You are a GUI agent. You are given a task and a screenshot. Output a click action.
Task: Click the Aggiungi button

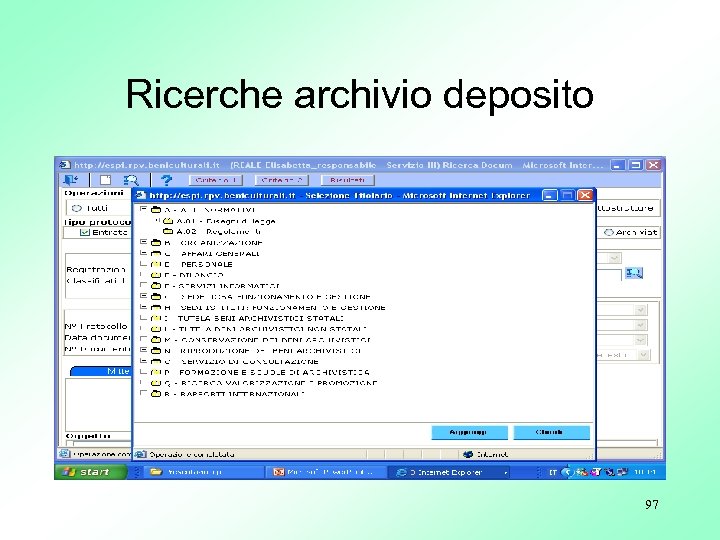(x=469, y=433)
